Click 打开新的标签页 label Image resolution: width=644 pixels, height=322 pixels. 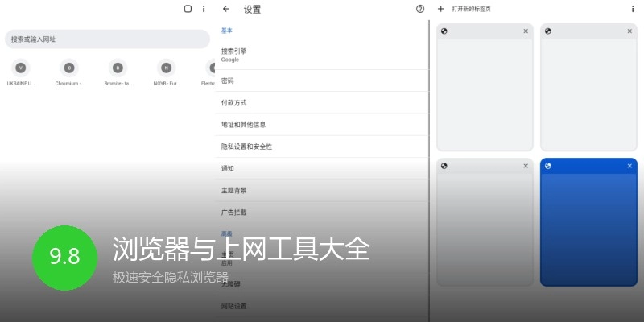[471, 9]
